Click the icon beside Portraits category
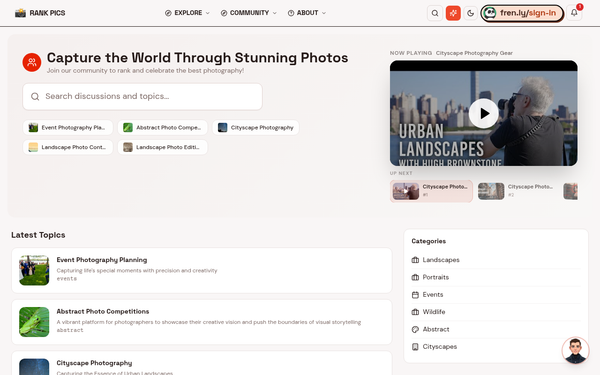This screenshot has width=600, height=375. click(x=415, y=277)
